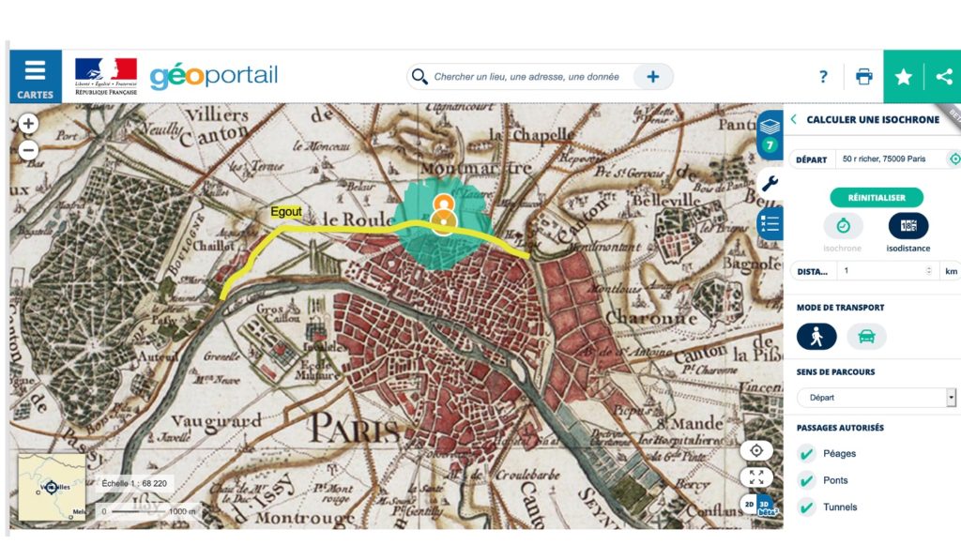Switch to 2D view
The image size is (961, 560).
[749, 505]
